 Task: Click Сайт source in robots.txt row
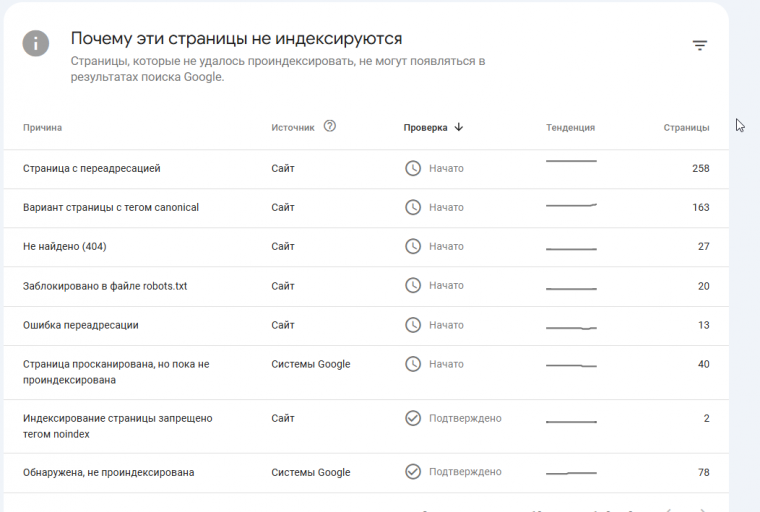[x=283, y=286]
